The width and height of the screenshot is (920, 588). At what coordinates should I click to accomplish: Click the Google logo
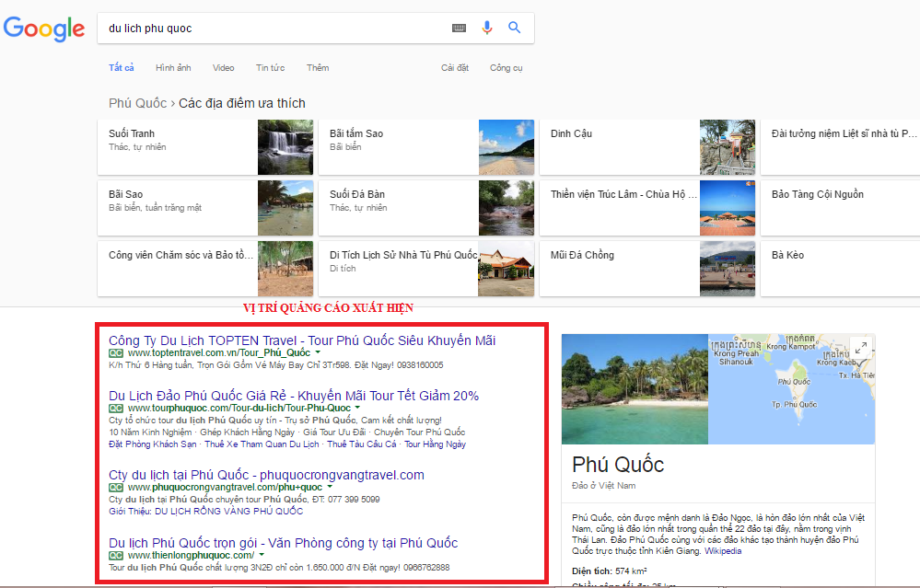click(x=44, y=29)
